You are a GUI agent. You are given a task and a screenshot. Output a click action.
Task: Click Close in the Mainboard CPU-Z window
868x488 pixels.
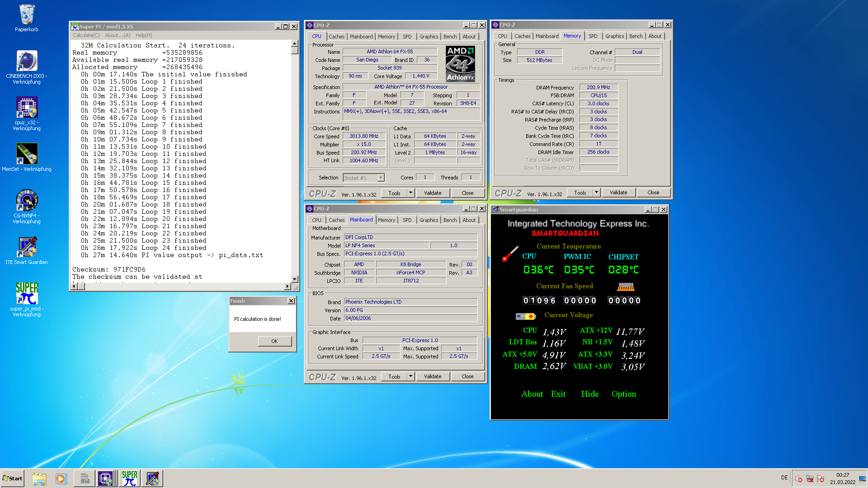point(467,376)
